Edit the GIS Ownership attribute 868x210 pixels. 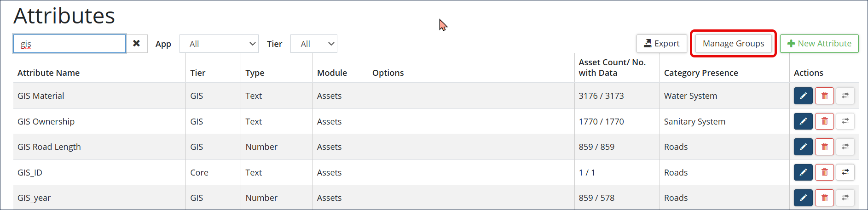(803, 121)
